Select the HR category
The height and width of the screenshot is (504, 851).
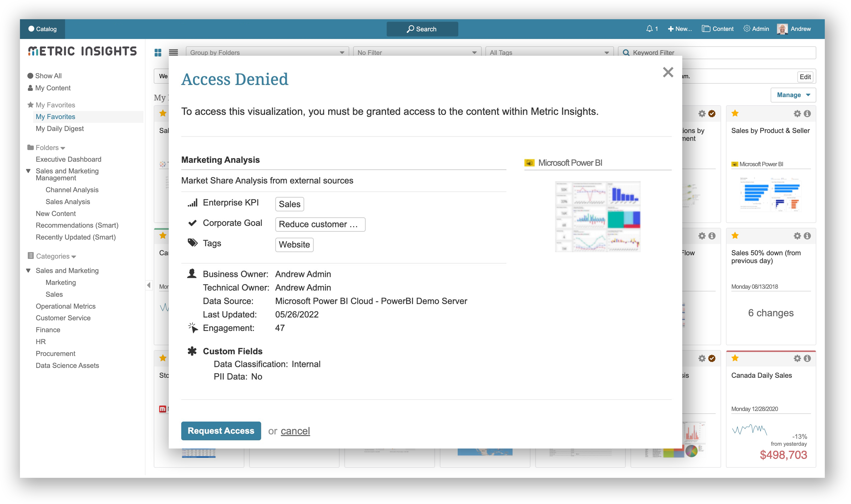(x=40, y=342)
